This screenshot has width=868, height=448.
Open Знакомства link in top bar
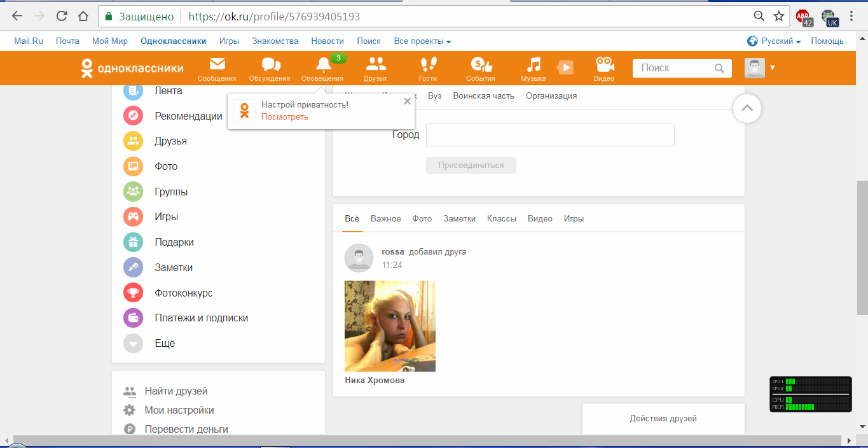[275, 41]
